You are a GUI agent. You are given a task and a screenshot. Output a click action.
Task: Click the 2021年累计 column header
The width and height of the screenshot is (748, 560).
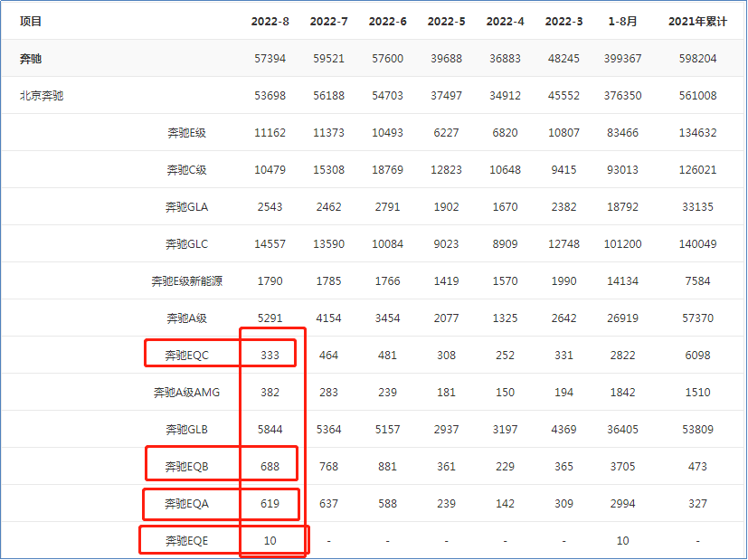(x=697, y=22)
